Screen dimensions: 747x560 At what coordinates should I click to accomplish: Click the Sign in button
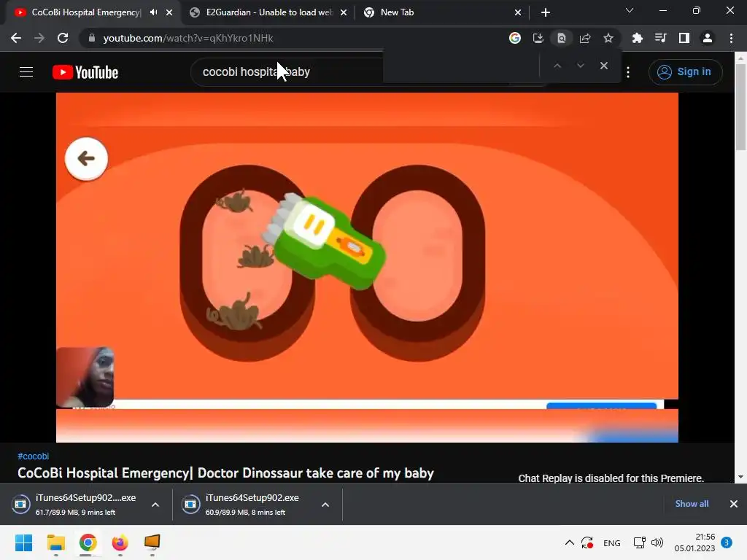(685, 72)
